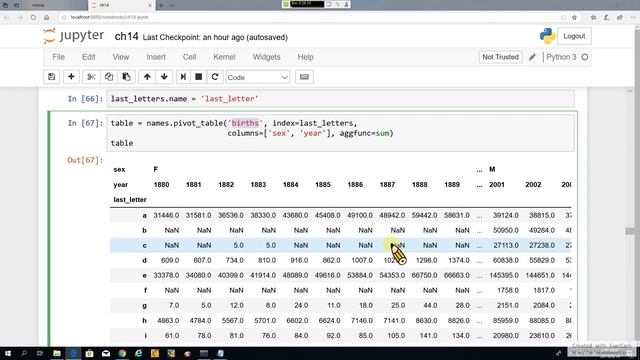640x360 pixels.
Task: Click the last_letter index header
Action: [130, 200]
